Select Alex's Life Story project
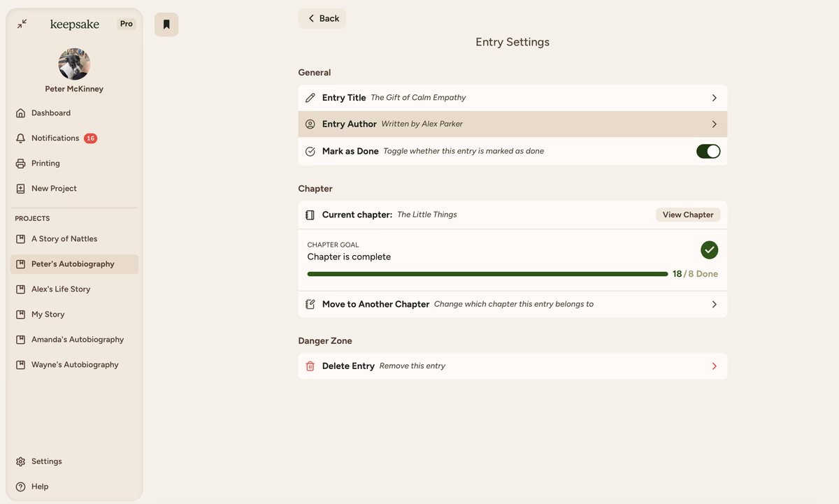This screenshot has height=504, width=839. (61, 289)
